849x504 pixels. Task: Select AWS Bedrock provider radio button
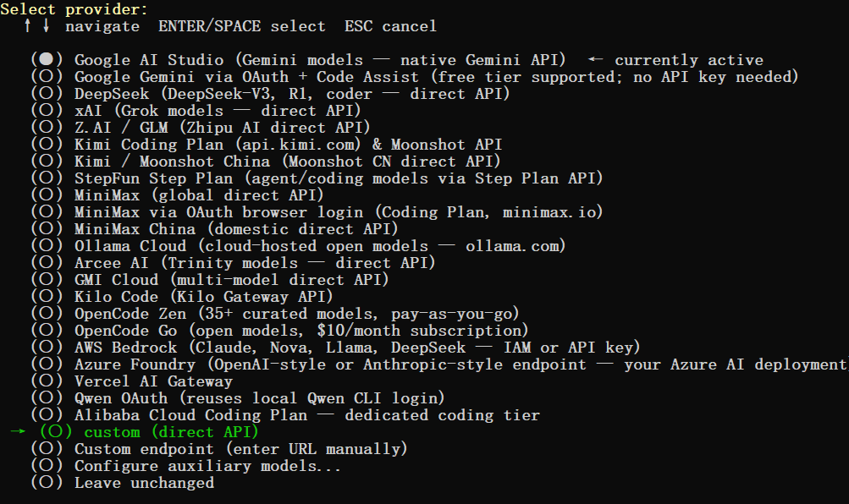pos(47,347)
